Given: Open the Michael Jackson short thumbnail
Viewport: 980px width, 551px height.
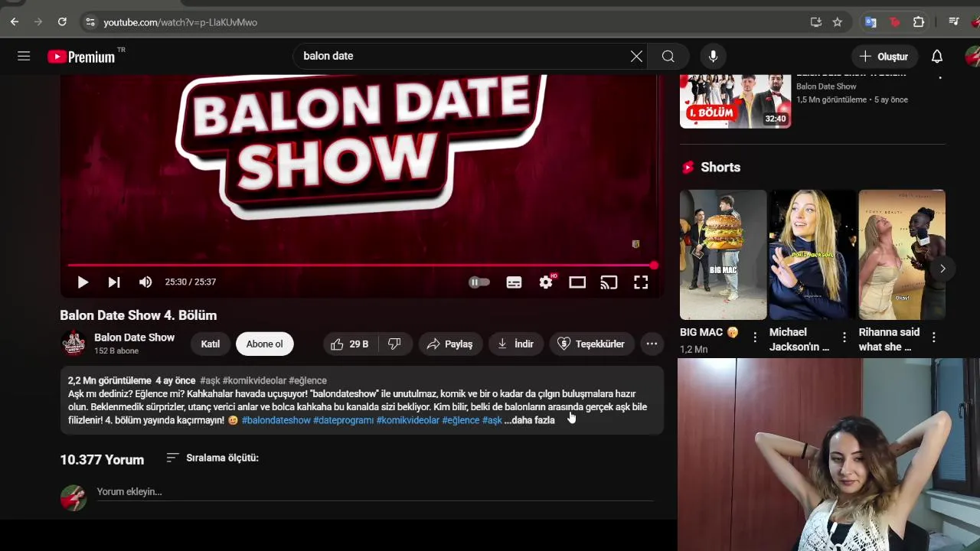Looking at the screenshot, I should point(812,255).
